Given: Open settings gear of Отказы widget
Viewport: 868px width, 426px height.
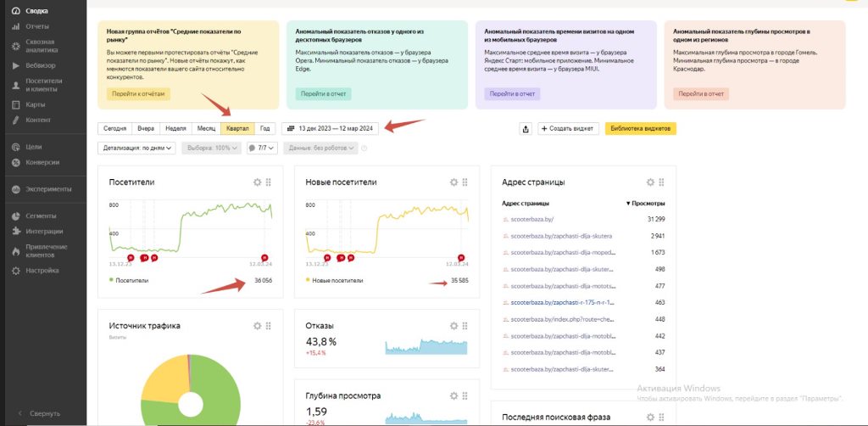Looking at the screenshot, I should click(453, 326).
